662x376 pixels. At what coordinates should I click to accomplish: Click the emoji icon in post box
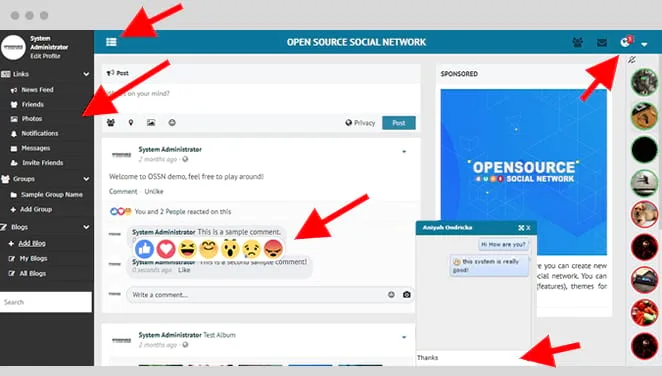[172, 123]
